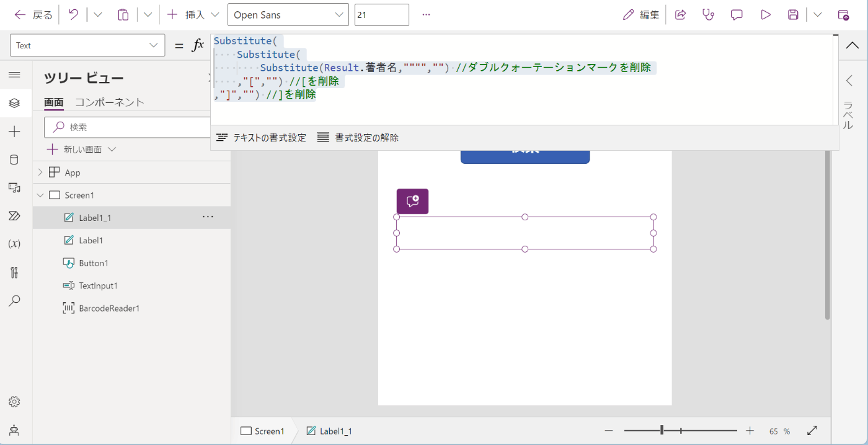This screenshot has height=445, width=868.
Task: Open settings gear icon
Action: tap(14, 402)
